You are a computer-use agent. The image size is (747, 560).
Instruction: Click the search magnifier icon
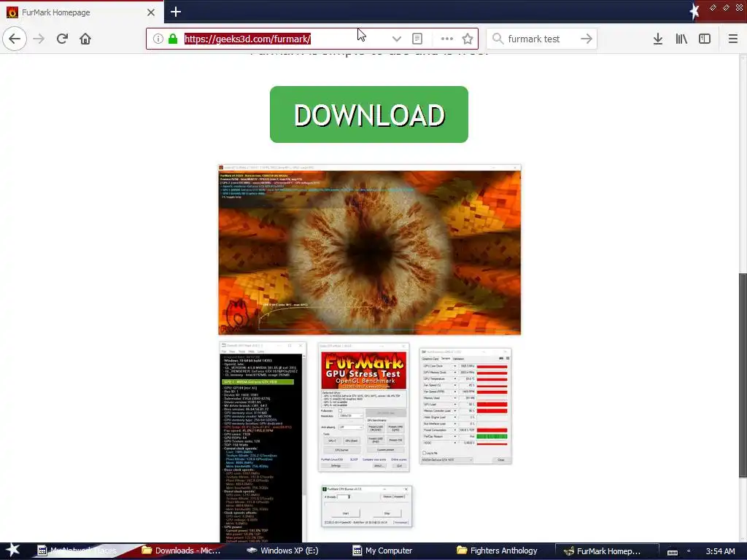click(x=498, y=39)
